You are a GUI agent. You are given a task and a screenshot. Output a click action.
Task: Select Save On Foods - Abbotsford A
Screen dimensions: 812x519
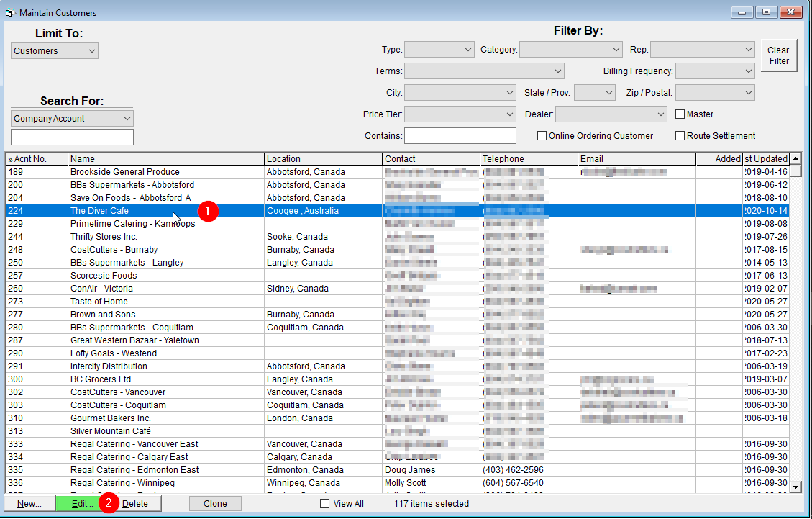tap(397, 197)
